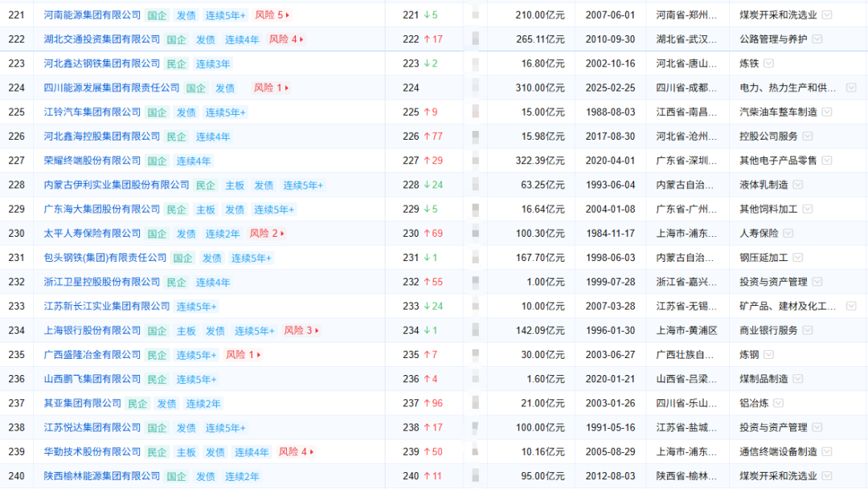Expand 风险 1 tag for 广西盛隆冶金
Image resolution: width=868 pixels, height=489 pixels.
(243, 355)
